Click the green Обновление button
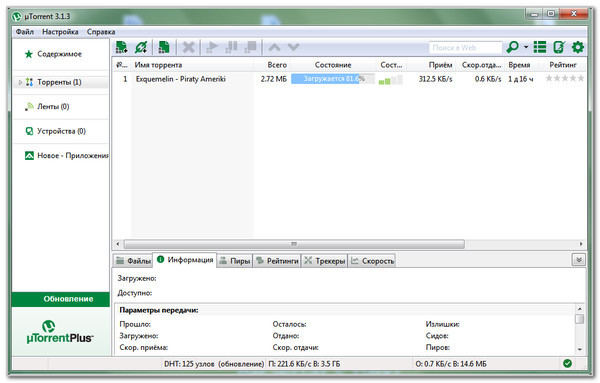This screenshot has height=383, width=600. click(x=61, y=299)
